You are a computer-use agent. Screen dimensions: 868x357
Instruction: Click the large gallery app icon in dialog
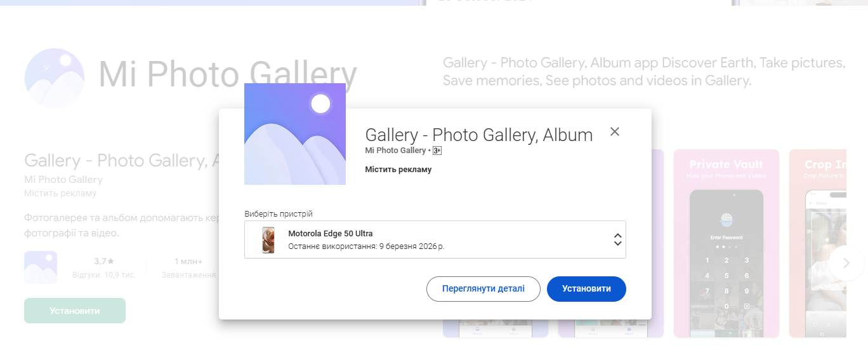point(295,134)
